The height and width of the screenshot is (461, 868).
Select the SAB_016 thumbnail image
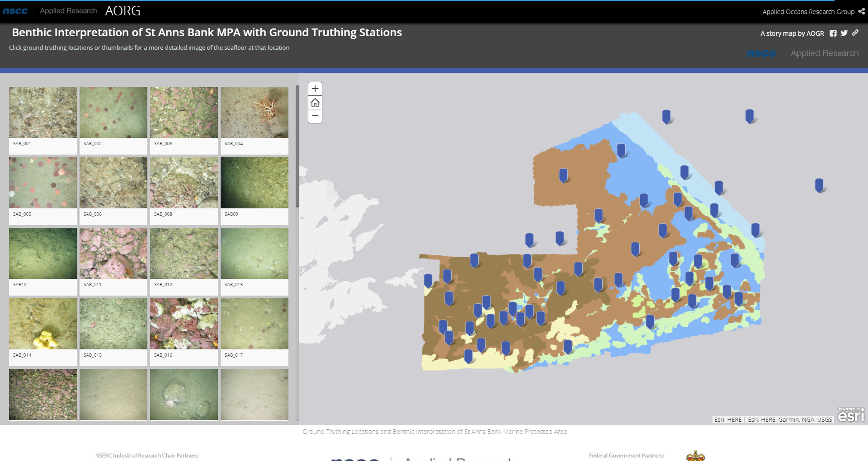click(x=184, y=324)
